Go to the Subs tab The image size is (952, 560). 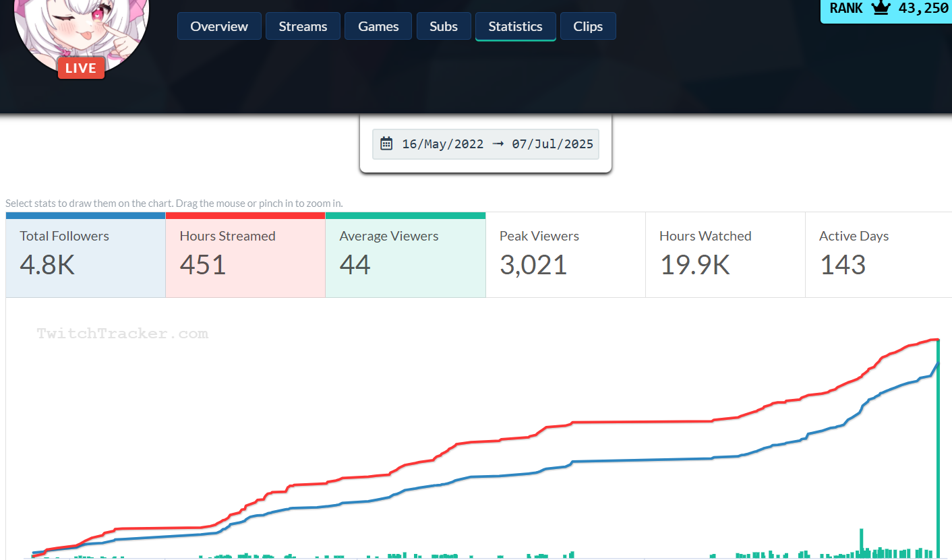click(x=444, y=26)
